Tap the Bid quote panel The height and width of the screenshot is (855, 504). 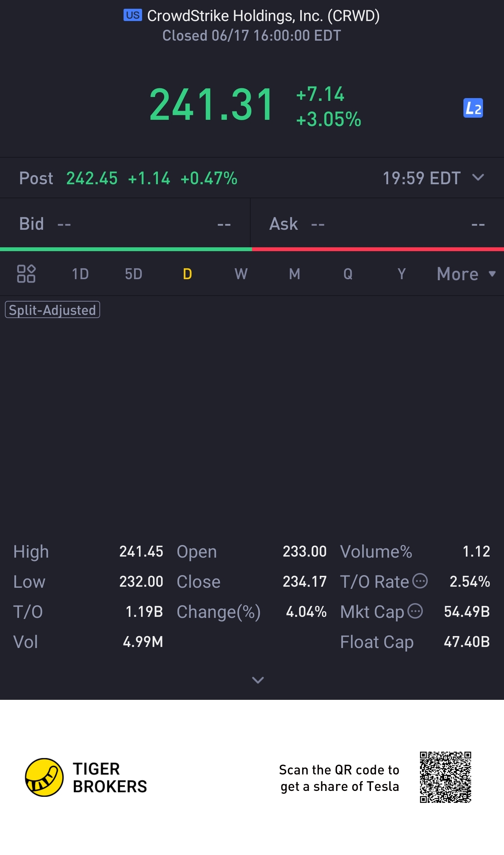(x=125, y=223)
